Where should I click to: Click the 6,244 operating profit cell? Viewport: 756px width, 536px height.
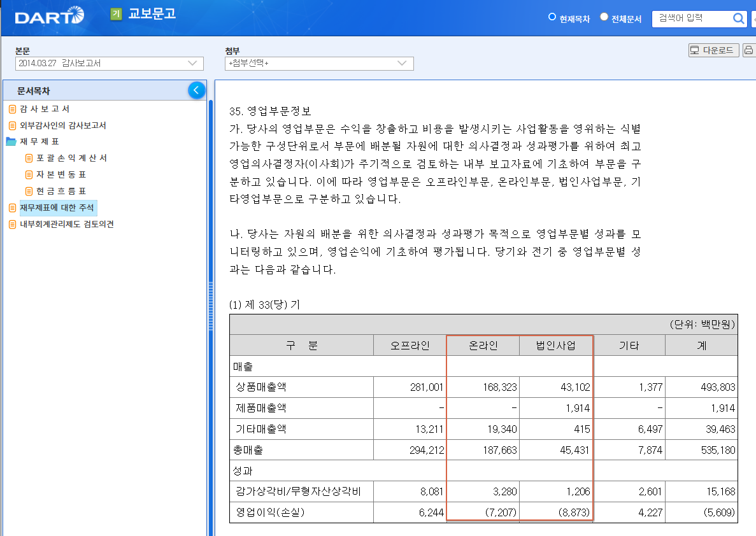pos(410,512)
